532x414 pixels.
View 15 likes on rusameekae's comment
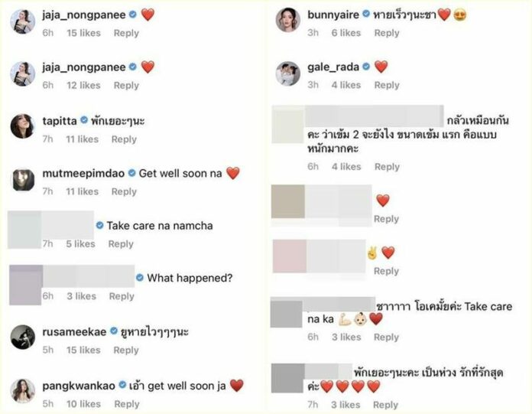83,350
